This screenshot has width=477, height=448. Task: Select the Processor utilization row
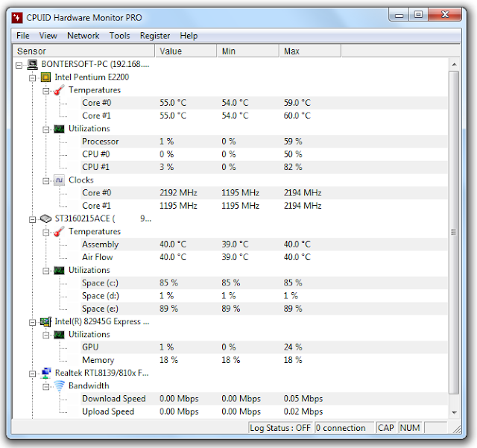264,142
